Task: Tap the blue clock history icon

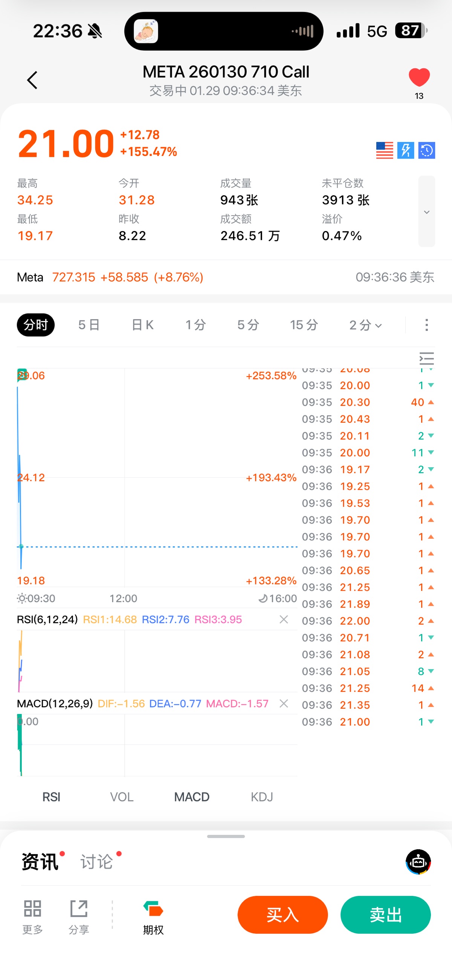Action: (x=426, y=151)
